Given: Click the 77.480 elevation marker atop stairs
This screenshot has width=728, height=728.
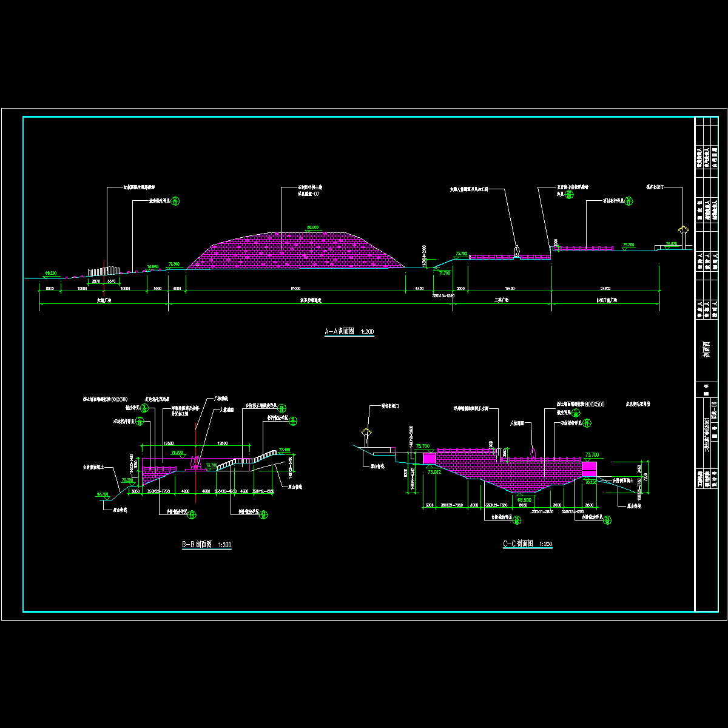Looking at the screenshot, I should tap(284, 450).
